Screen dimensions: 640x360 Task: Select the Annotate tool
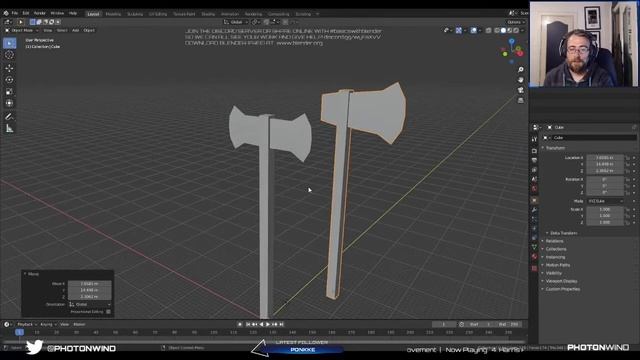click(x=9, y=117)
